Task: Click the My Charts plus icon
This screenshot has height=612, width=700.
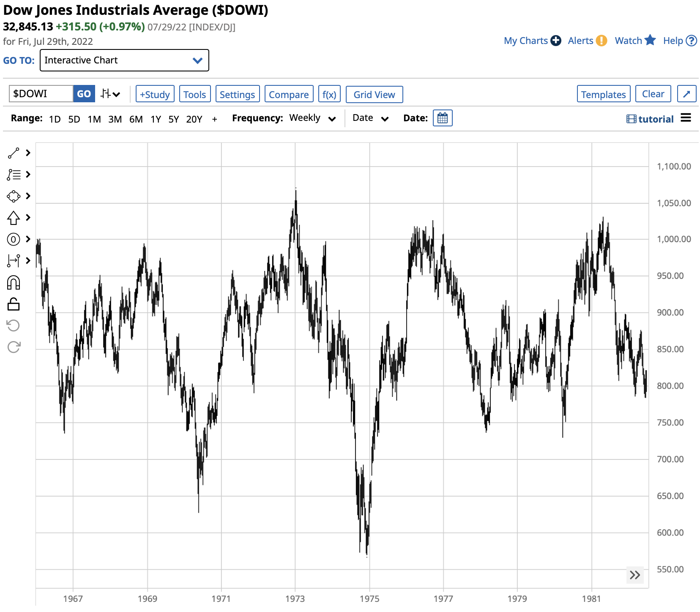Action: tap(556, 41)
